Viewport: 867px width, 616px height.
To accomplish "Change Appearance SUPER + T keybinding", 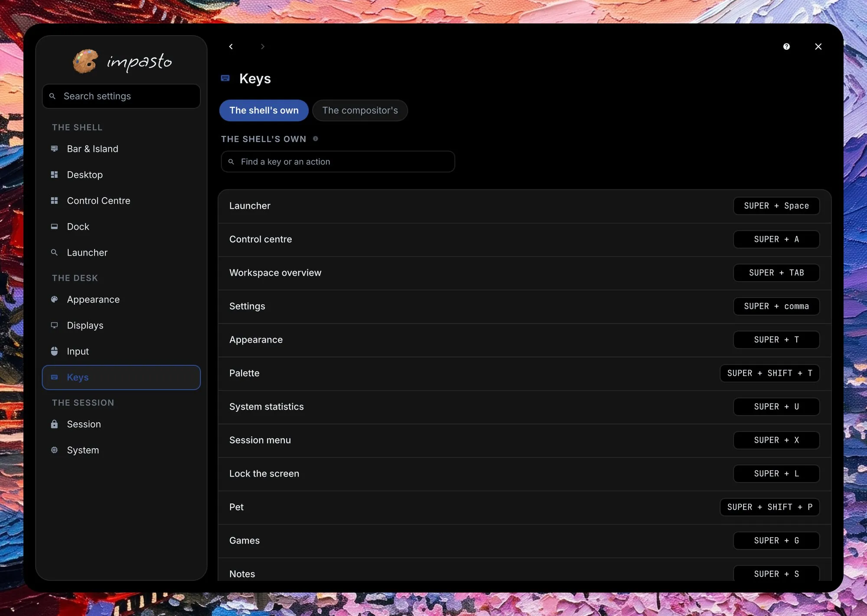I will (x=776, y=340).
